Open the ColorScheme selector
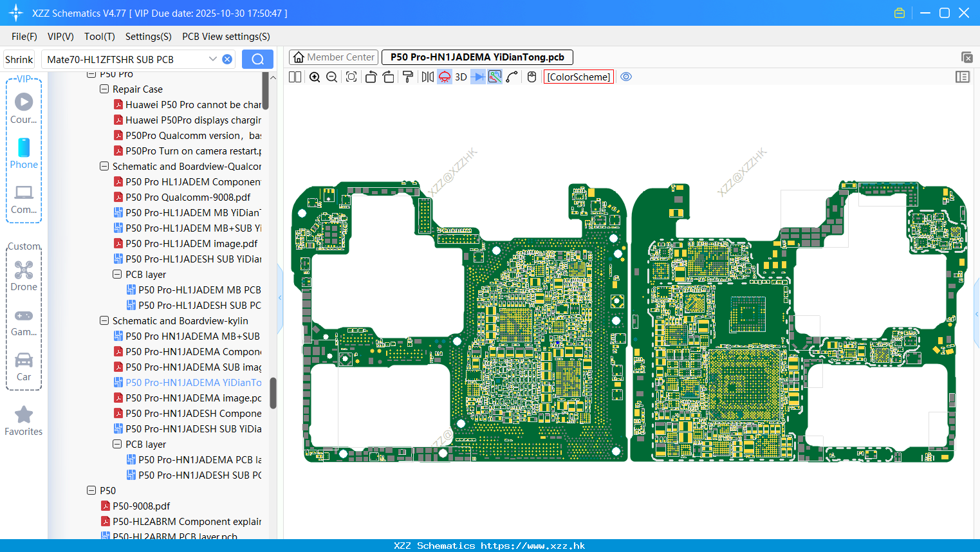This screenshot has width=980, height=552. click(578, 77)
